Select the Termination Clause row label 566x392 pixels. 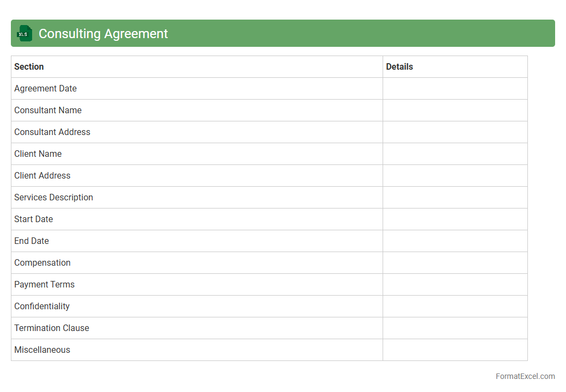tap(52, 328)
